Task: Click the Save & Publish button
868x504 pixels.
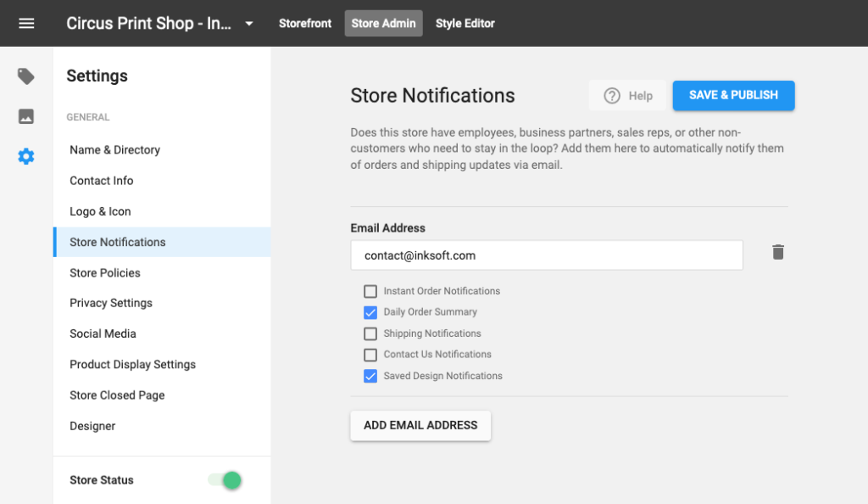Action: (733, 95)
